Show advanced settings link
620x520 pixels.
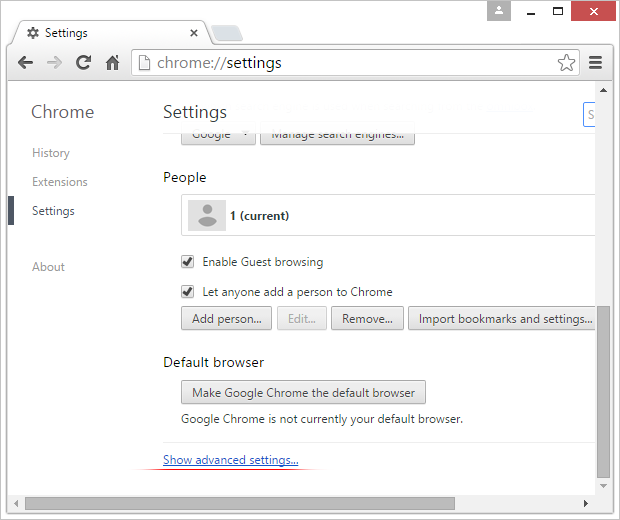click(231, 459)
